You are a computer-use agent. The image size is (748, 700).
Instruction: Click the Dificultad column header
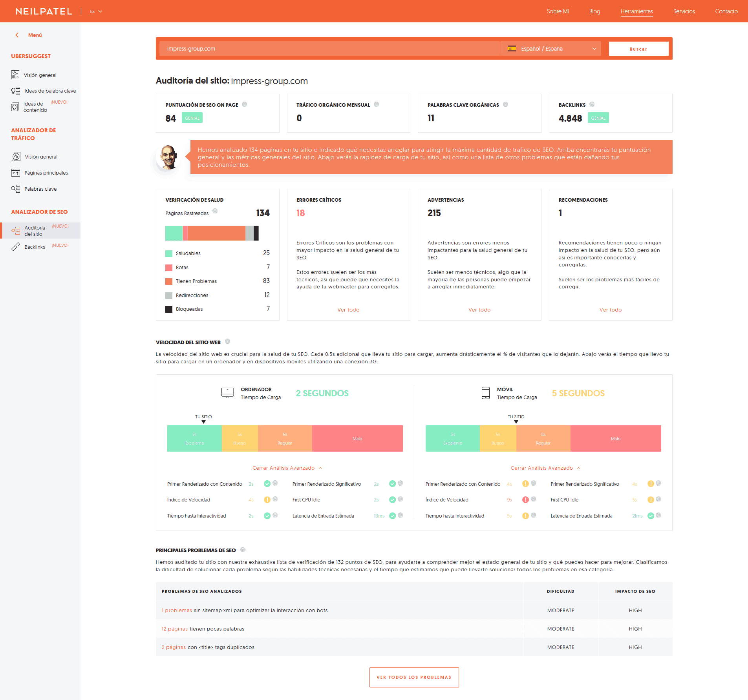click(560, 591)
